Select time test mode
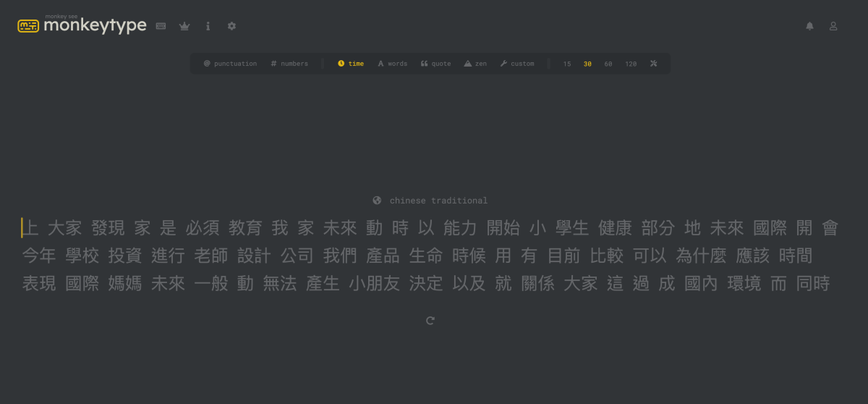The image size is (868, 404). pyautogui.click(x=351, y=64)
